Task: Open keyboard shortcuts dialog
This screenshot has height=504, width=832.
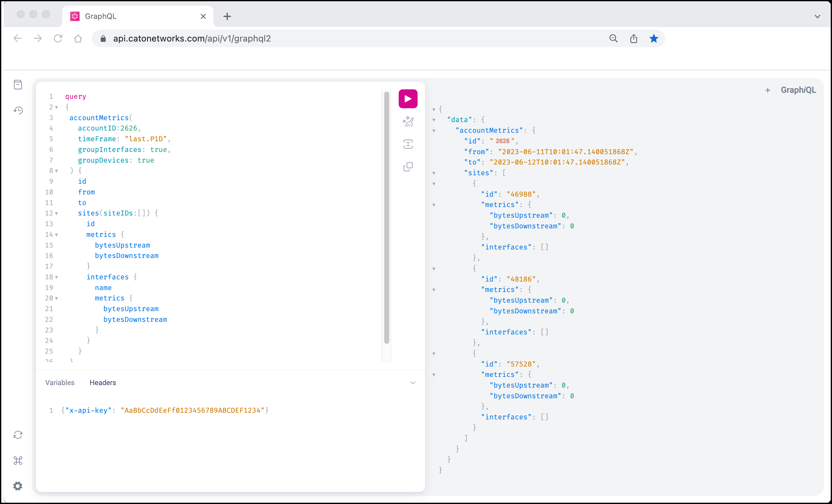Action: point(18,461)
